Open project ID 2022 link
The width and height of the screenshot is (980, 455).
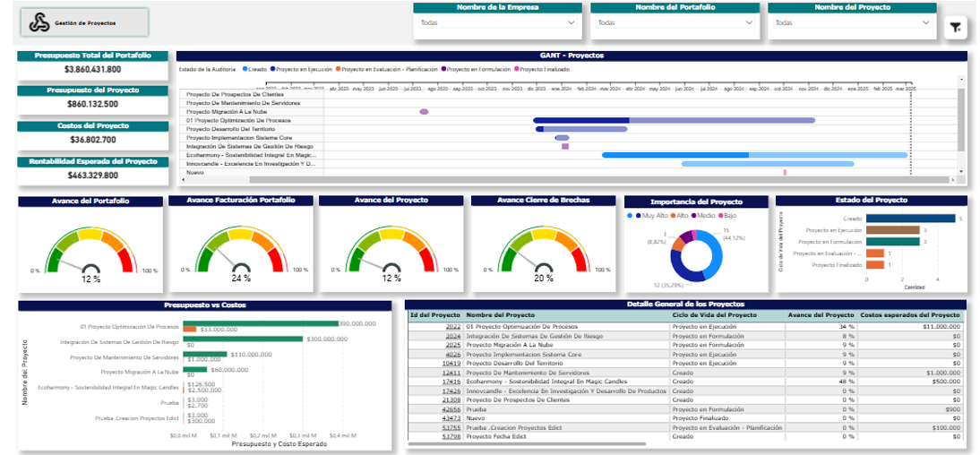(453, 327)
